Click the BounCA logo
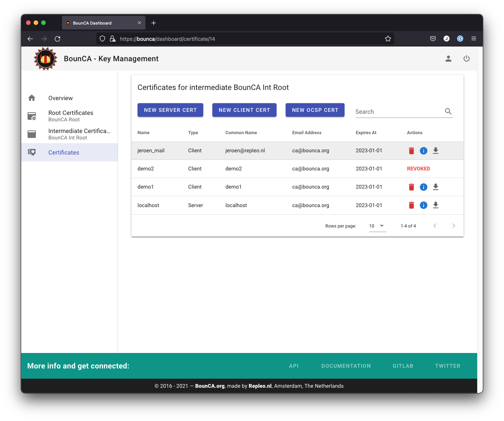 coord(45,59)
